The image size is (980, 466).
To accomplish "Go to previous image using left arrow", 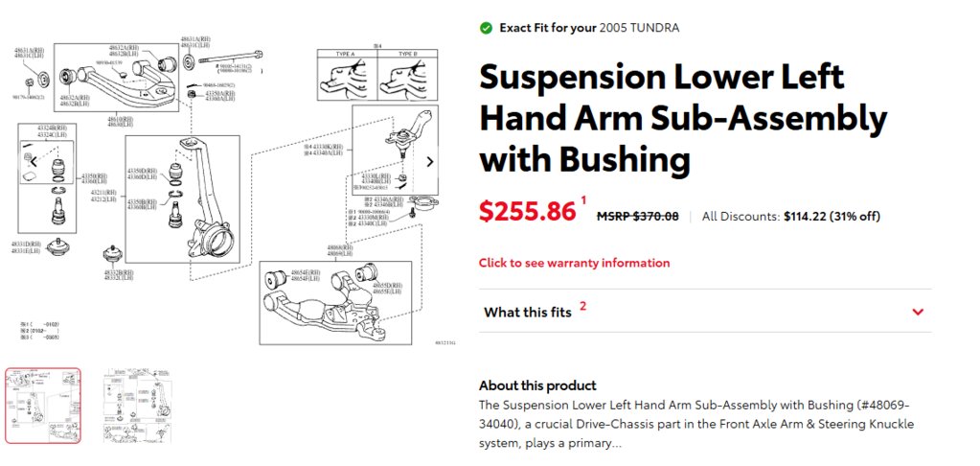I will (34, 162).
